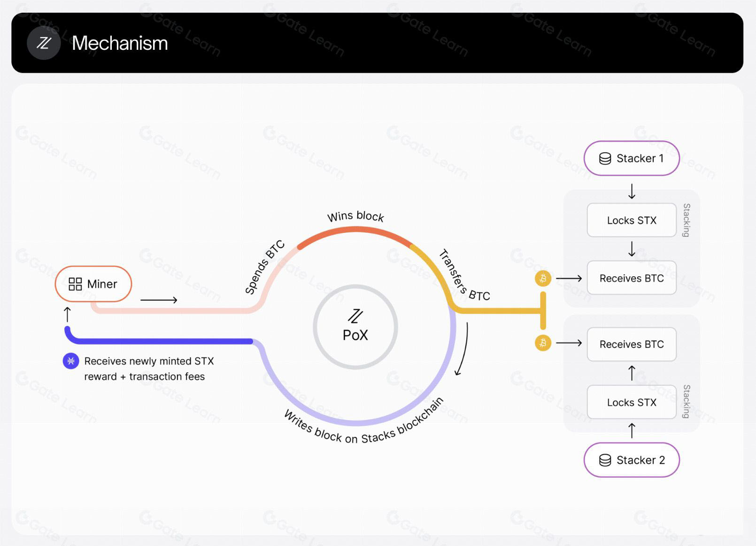The image size is (756, 546).
Task: Click the Stacks logo in Mechanism header
Action: pyautogui.click(x=44, y=43)
